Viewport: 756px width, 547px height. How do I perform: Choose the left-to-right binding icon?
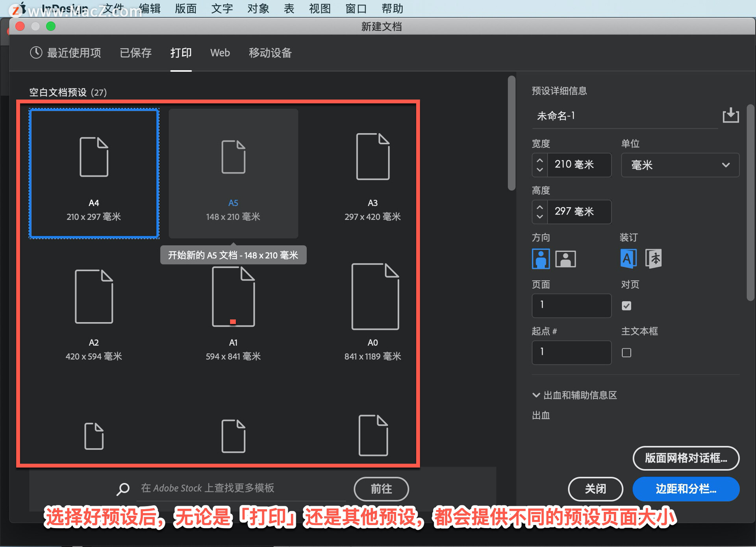pos(628,259)
